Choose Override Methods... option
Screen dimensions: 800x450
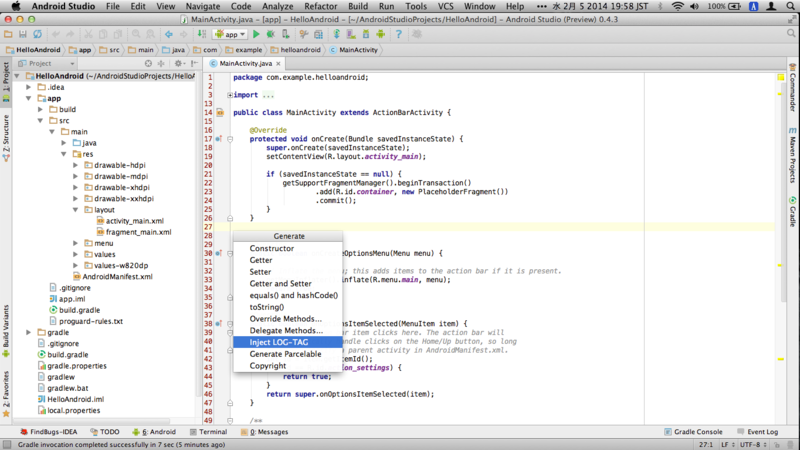[288, 318]
